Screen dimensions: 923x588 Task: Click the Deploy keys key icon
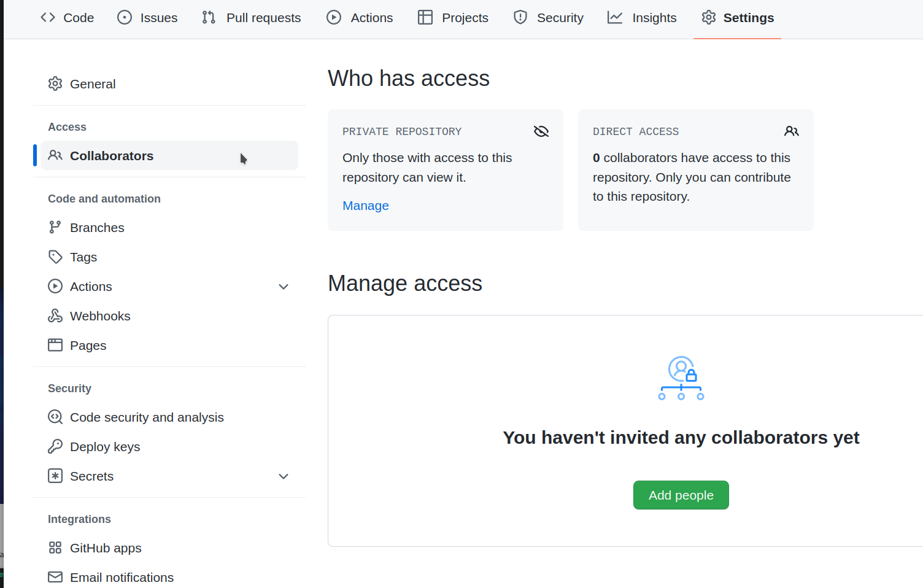coord(55,446)
